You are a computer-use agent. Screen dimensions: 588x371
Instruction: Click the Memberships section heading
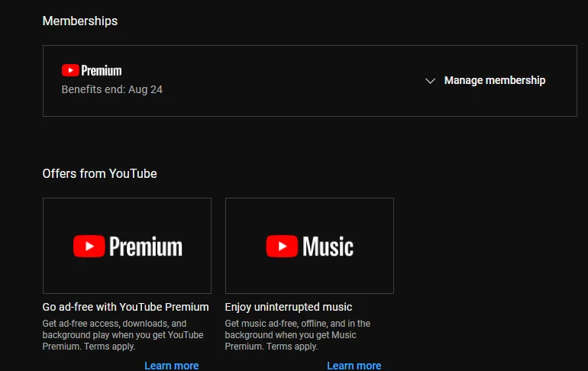(80, 21)
